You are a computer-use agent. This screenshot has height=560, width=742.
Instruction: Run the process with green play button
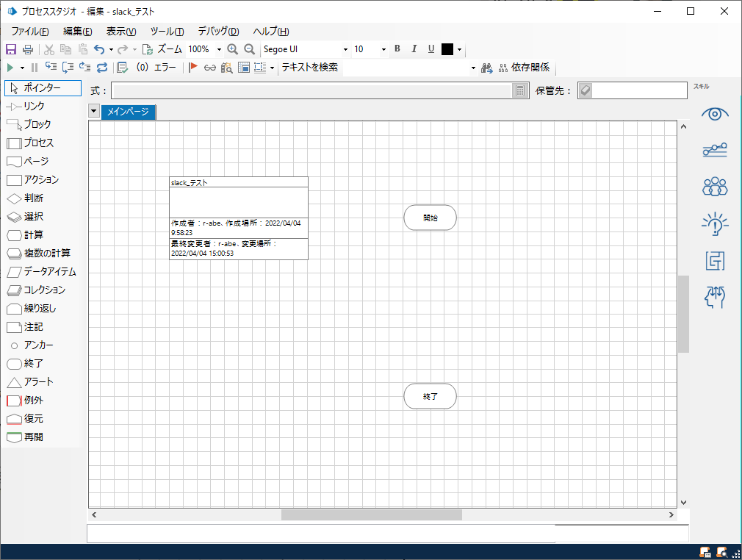pos(10,68)
